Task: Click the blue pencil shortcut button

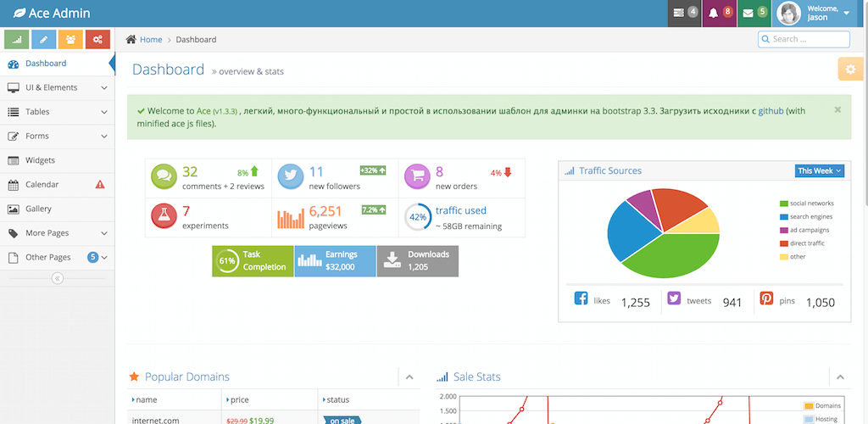Action: (x=44, y=39)
